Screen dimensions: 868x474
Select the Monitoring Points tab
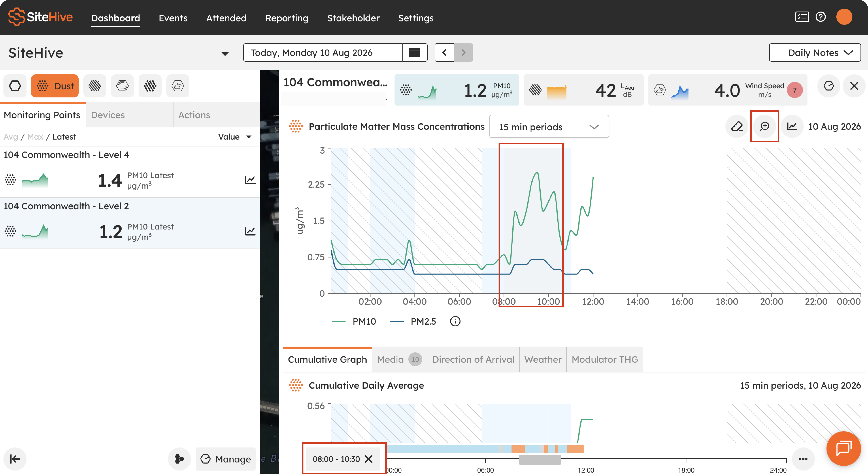[x=43, y=115]
